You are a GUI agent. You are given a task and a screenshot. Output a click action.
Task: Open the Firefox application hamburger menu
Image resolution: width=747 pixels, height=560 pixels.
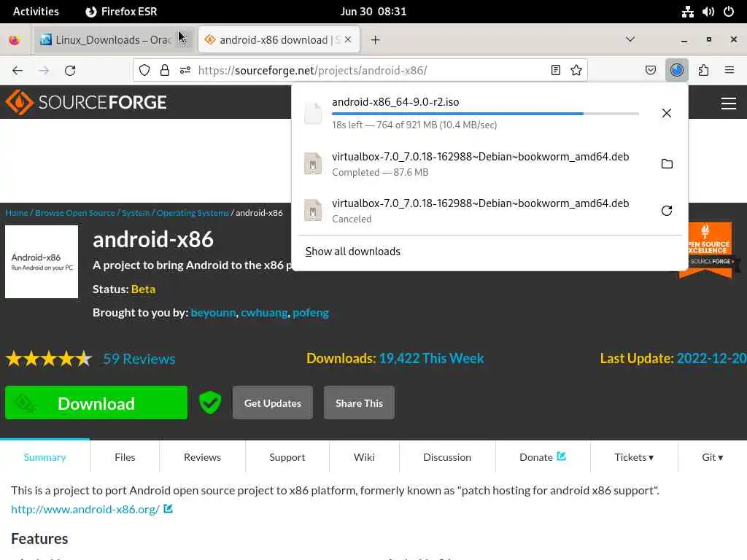(729, 70)
